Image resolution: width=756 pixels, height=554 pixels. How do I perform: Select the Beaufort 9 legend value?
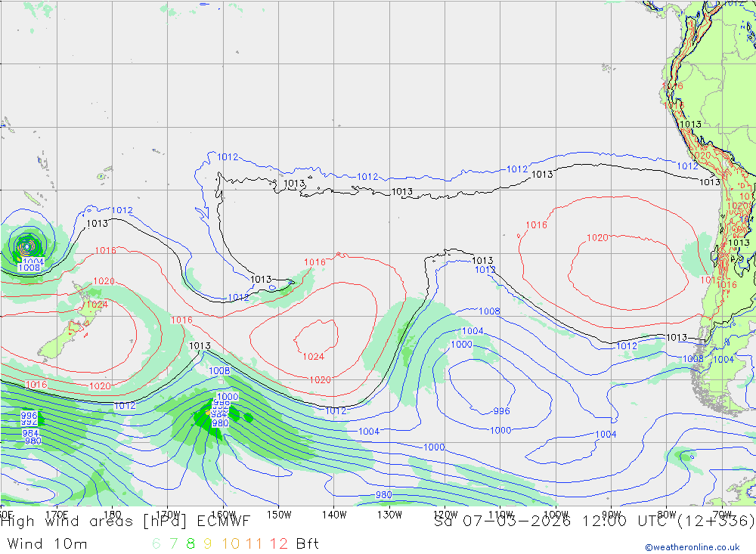click(x=207, y=544)
